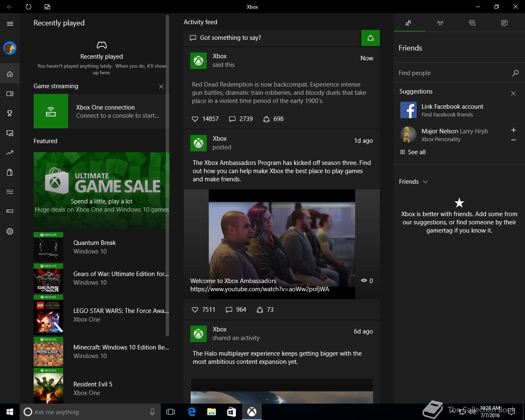Screen dimensions: 525x420
Task: Click the Xbox app taskbar icon
Action: [x=251, y=412]
